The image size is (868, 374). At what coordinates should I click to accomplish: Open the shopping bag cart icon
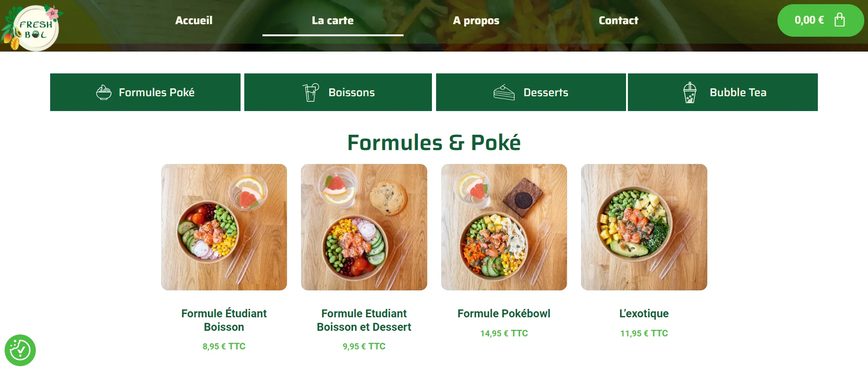(x=839, y=20)
